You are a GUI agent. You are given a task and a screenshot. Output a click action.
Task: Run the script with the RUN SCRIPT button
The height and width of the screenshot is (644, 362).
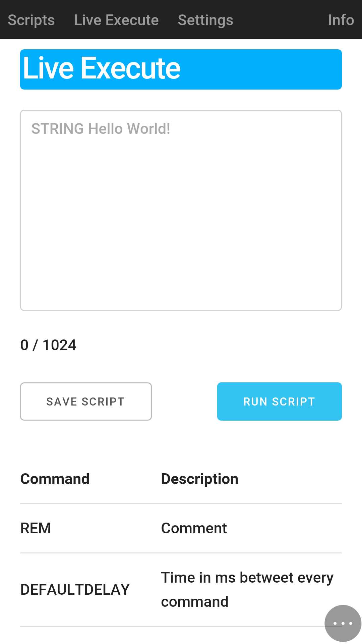280,401
